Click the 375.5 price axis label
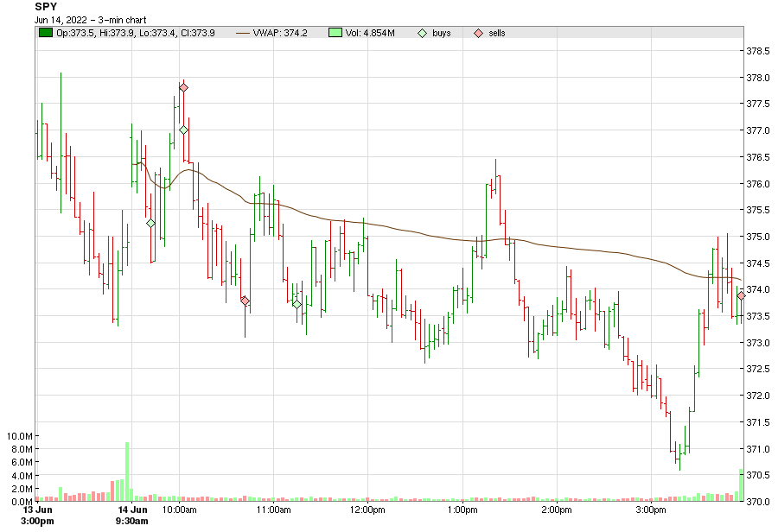The height and width of the screenshot is (532, 778). point(758,210)
